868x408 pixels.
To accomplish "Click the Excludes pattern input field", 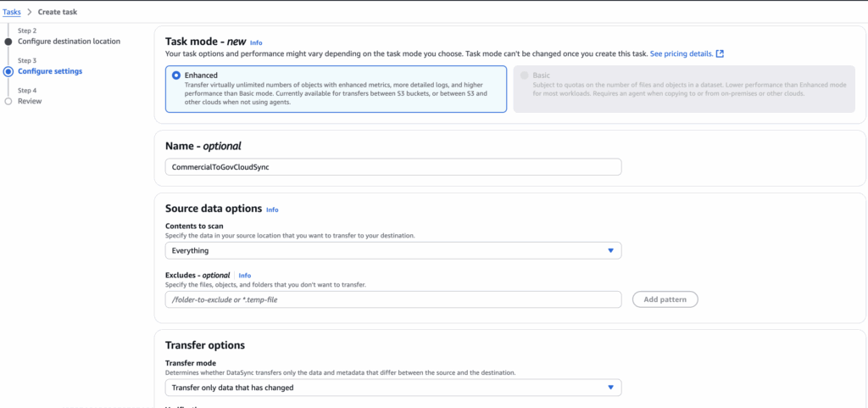I will coord(392,299).
